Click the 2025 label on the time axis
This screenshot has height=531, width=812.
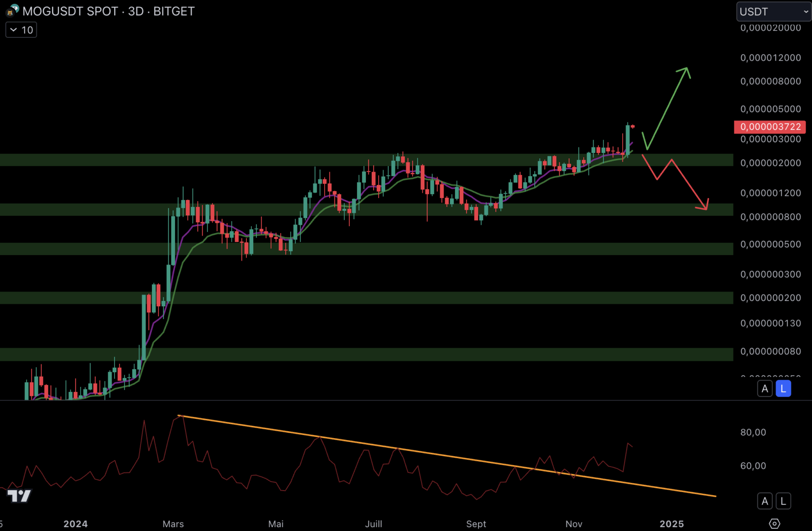671,524
